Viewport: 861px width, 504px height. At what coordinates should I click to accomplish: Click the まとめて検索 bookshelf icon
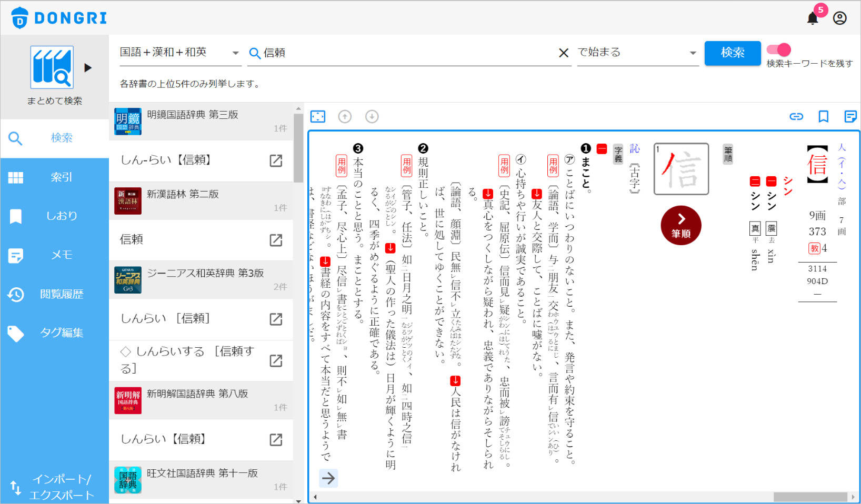point(52,67)
